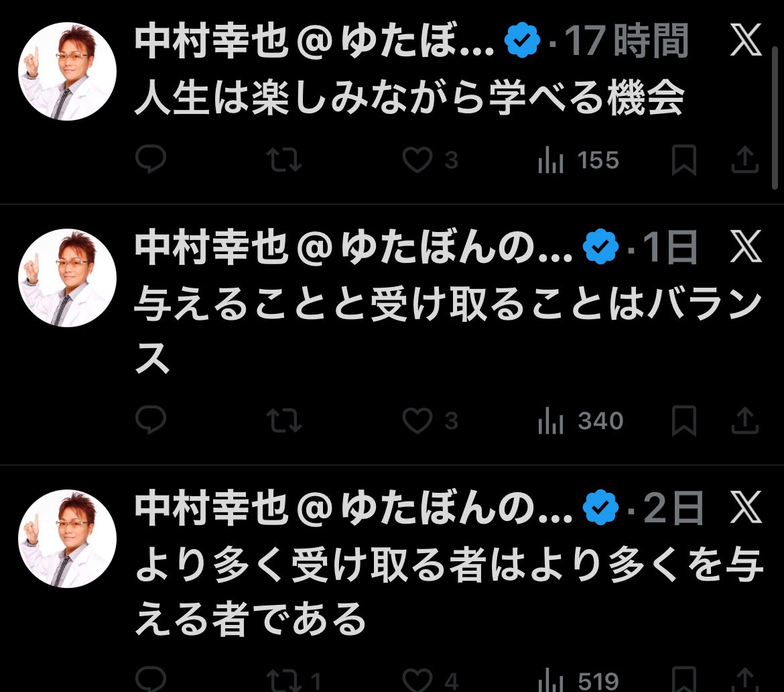Repost the post with 340 views
784x692 pixels.
(x=284, y=421)
